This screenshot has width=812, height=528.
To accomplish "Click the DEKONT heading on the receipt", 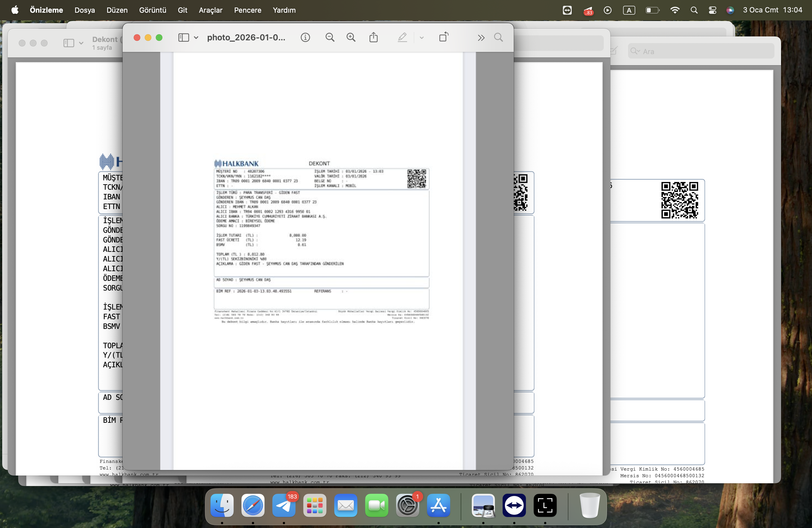I will (x=319, y=163).
